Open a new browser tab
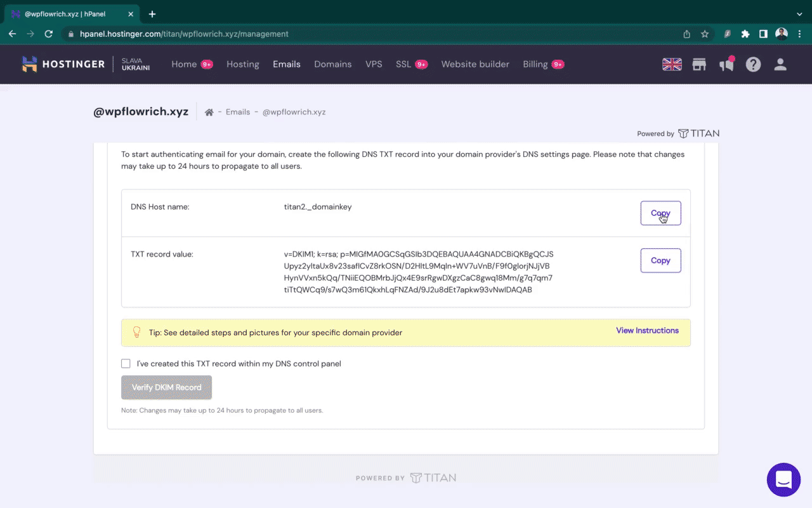812x508 pixels. 152,14
